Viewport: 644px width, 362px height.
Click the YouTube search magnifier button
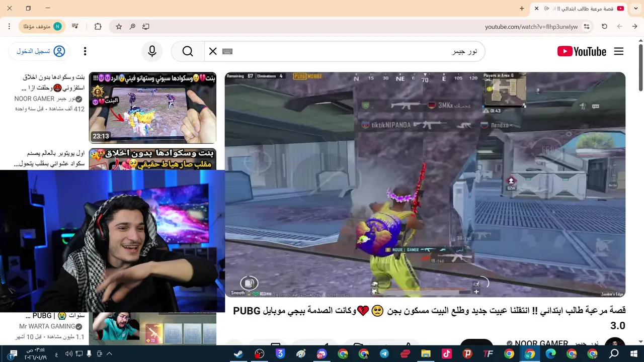pos(188,51)
